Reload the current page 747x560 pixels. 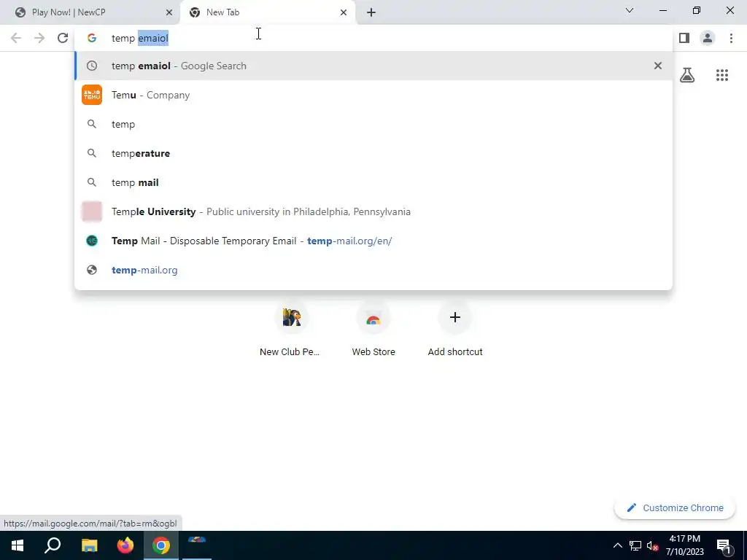[x=63, y=38]
